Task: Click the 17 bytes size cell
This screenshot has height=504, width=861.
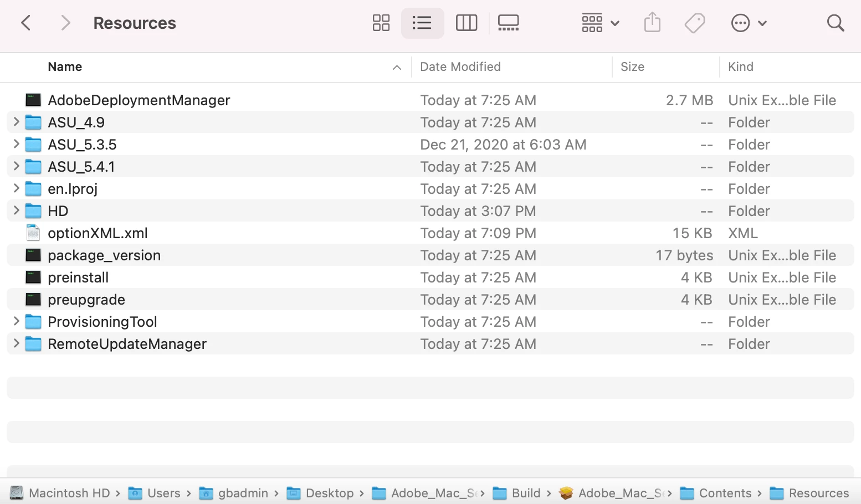Action: [x=684, y=255]
